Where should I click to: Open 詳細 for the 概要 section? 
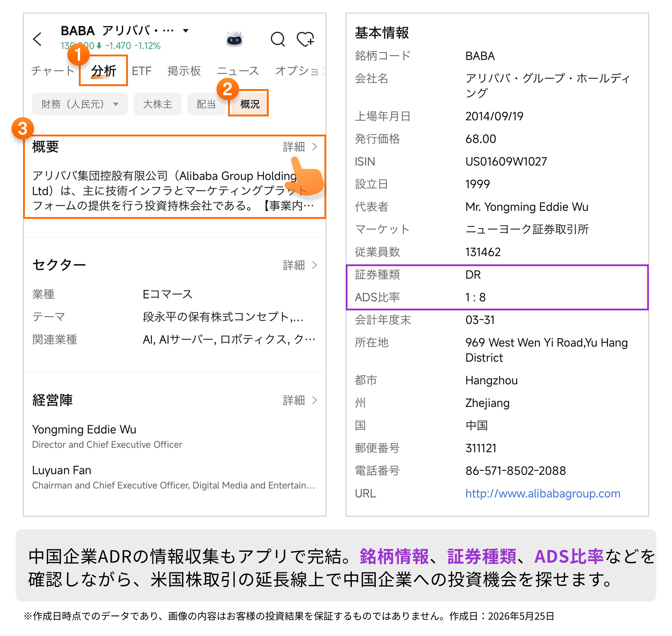300,147
